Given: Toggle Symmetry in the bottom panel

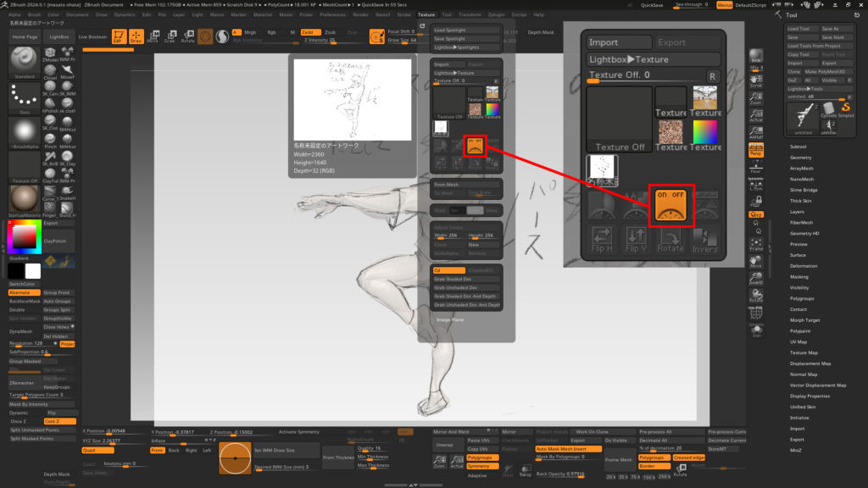Looking at the screenshot, I should click(482, 466).
